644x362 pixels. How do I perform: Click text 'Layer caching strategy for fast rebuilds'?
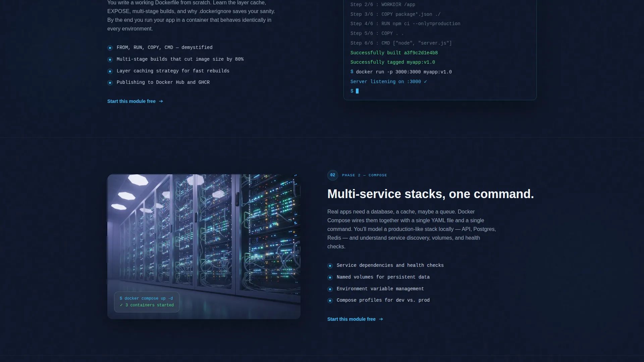pyautogui.click(x=173, y=71)
